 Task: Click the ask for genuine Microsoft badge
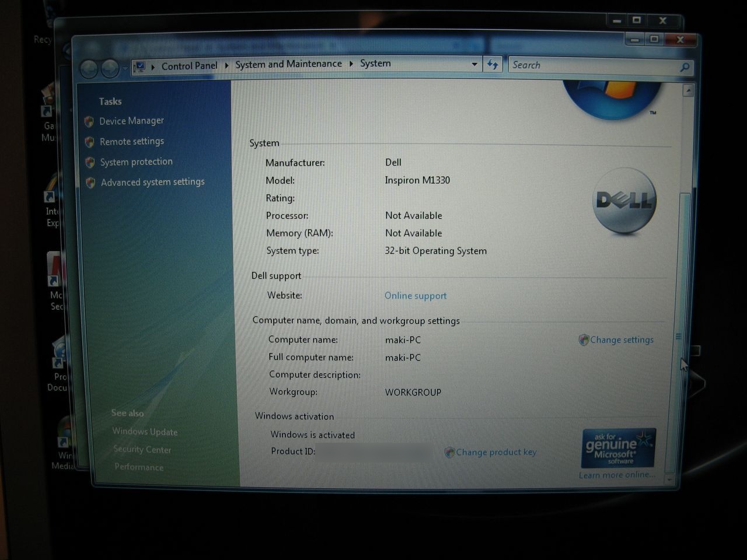pyautogui.click(x=619, y=447)
